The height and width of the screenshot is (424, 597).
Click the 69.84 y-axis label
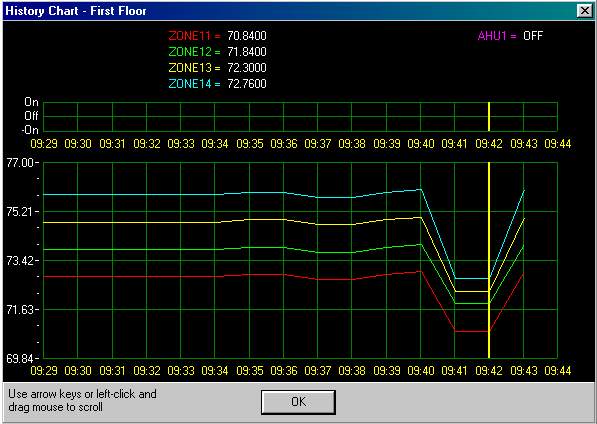21,359
